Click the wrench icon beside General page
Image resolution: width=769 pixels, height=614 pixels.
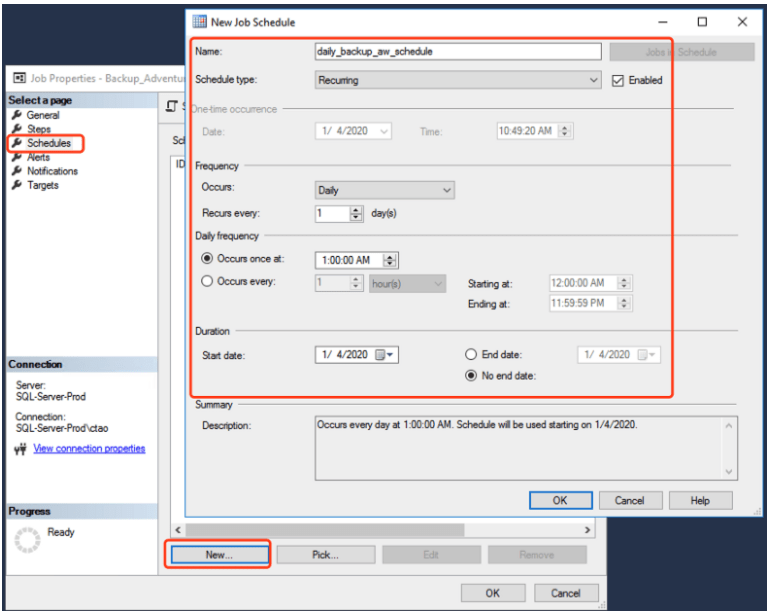tap(17, 115)
